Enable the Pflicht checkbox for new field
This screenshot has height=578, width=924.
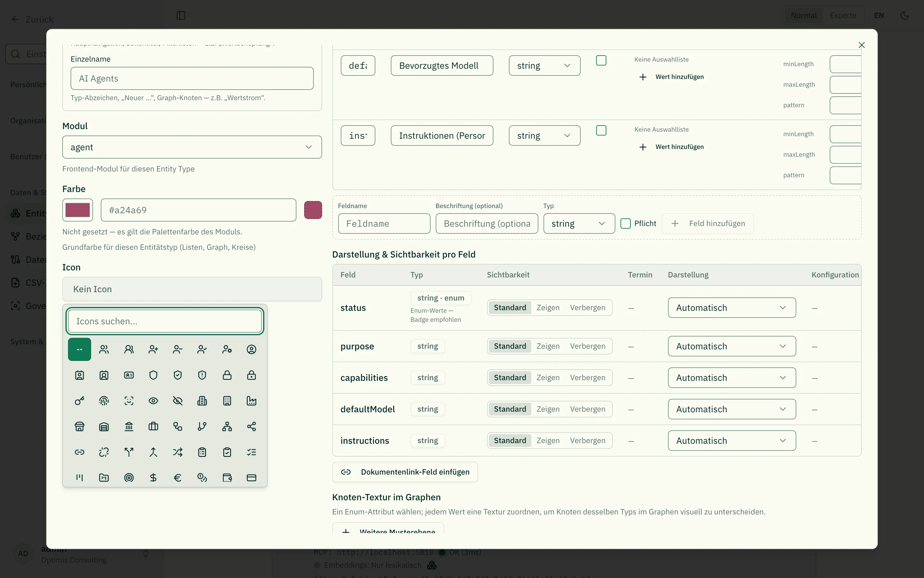pos(625,223)
